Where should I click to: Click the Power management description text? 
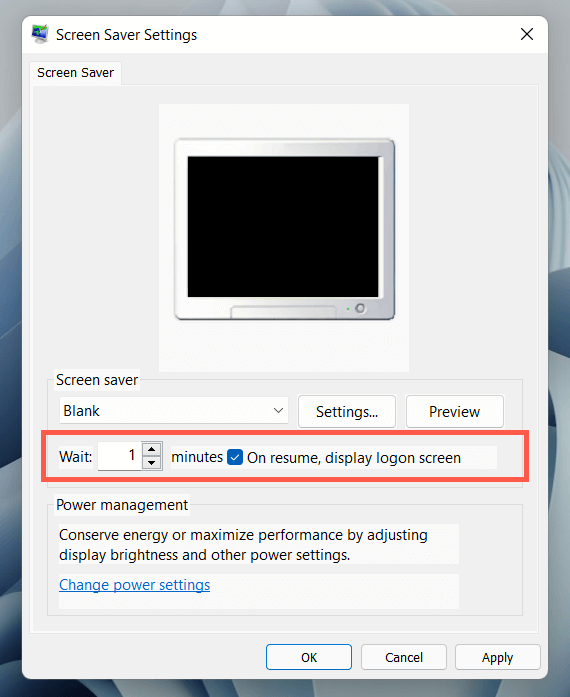[243, 545]
